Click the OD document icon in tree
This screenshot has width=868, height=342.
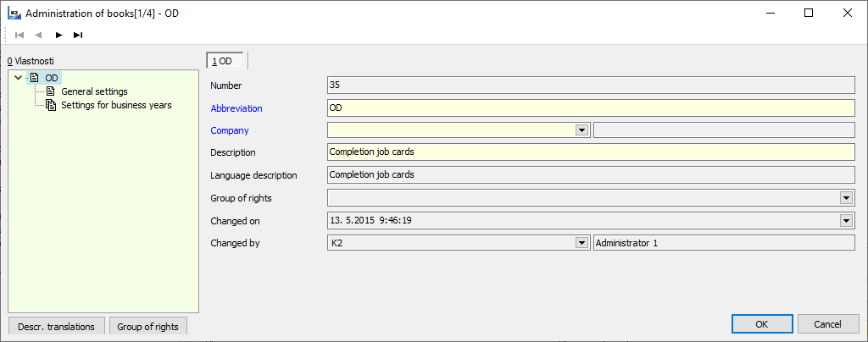(35, 78)
